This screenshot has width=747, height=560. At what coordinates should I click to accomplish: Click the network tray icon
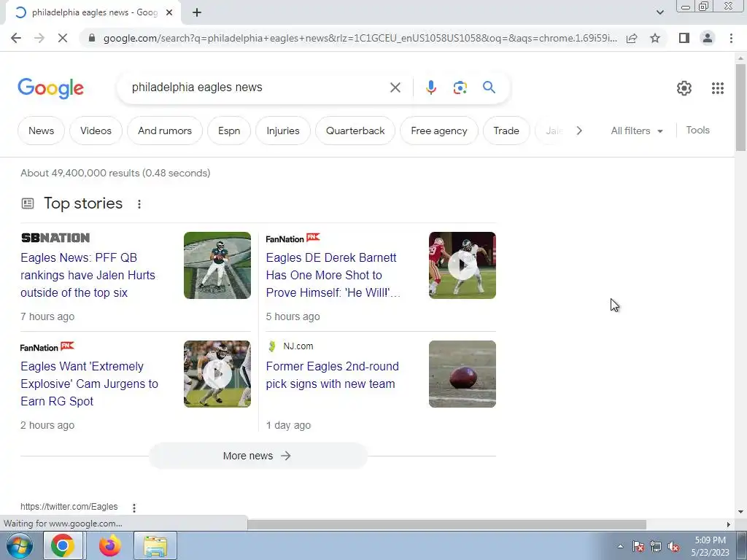pyautogui.click(x=656, y=546)
